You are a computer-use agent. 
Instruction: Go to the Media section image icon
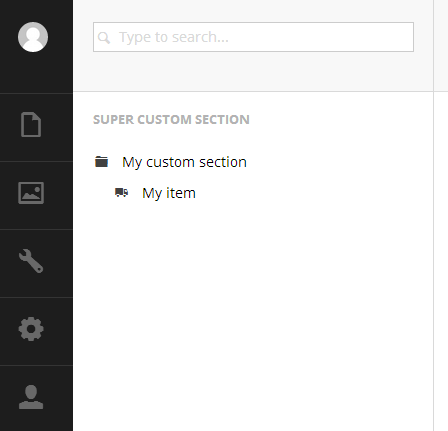31,193
